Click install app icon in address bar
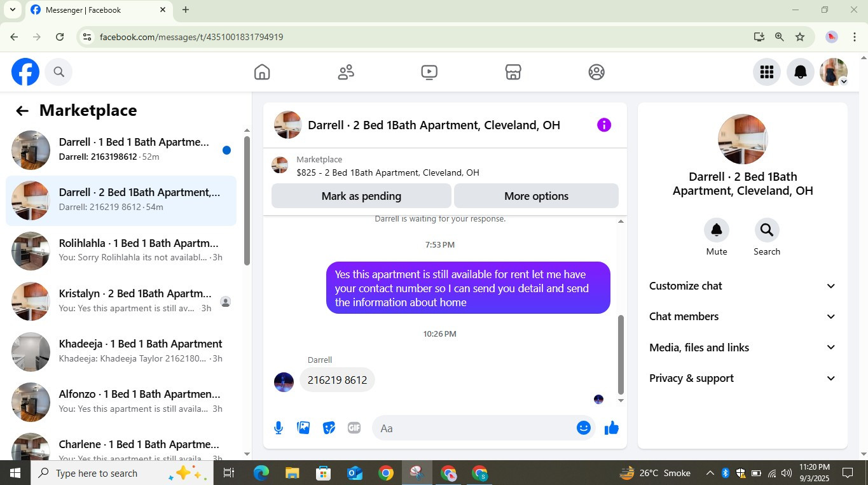Screen dimensions: 868x485 point(759,37)
